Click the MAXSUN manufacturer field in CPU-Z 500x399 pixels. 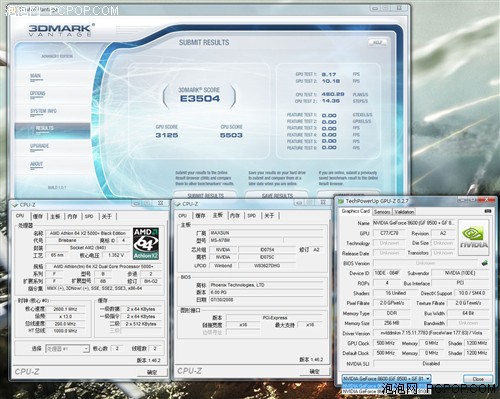(x=266, y=233)
